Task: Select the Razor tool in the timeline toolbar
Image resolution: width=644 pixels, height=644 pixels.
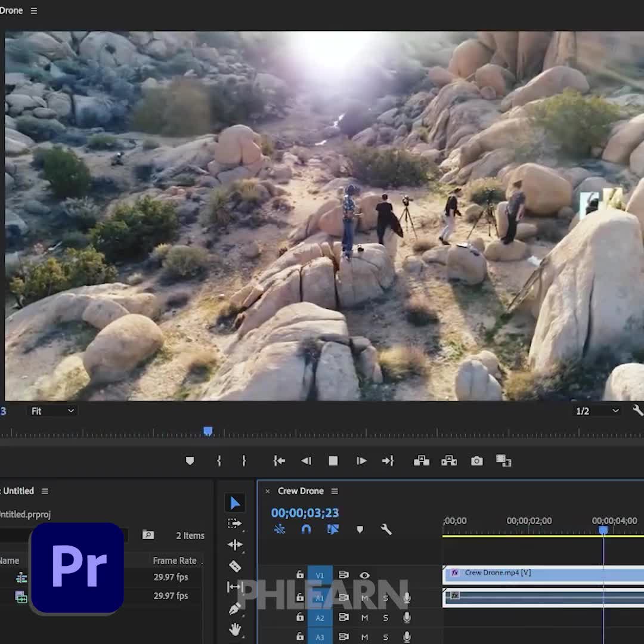Action: (235, 565)
